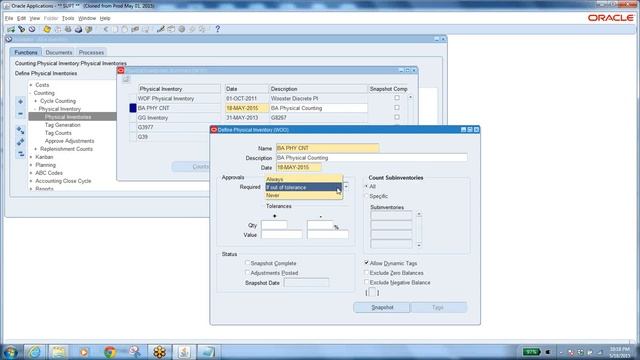Toggle the Snapshot Complete status checkbox
The image size is (640, 360).
click(x=247, y=263)
